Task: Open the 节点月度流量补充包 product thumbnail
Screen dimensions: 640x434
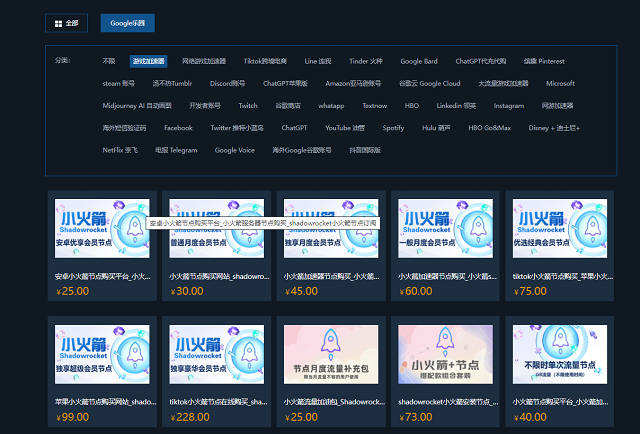Action: pyautogui.click(x=331, y=354)
